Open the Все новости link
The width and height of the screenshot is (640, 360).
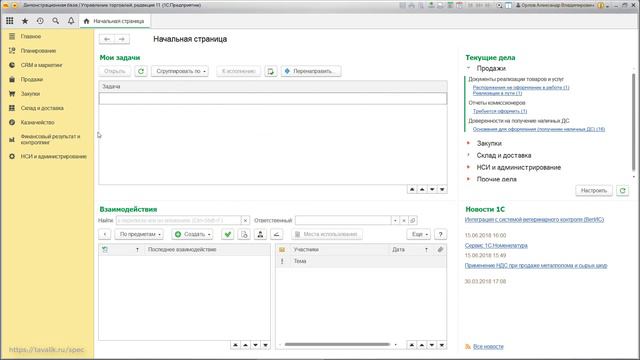[488, 347]
